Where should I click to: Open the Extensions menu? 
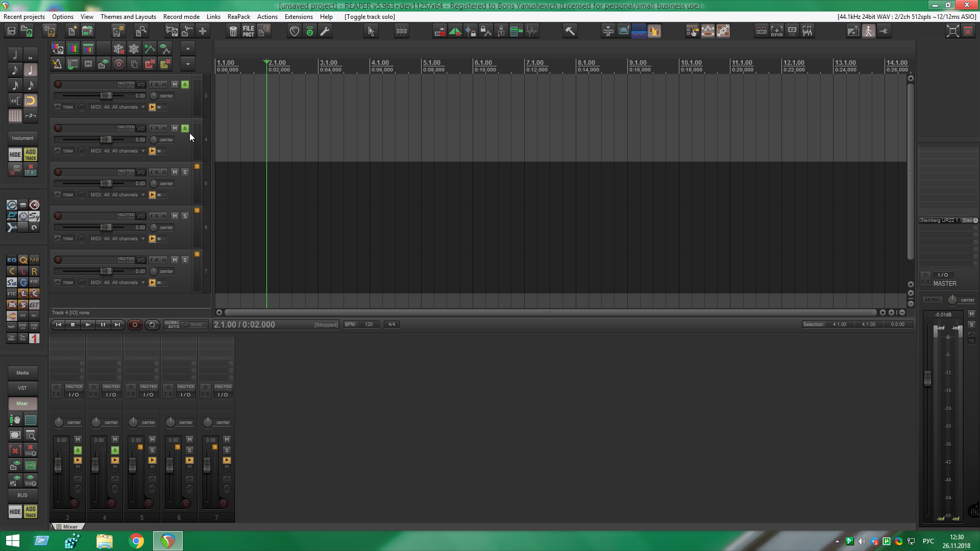(x=299, y=17)
